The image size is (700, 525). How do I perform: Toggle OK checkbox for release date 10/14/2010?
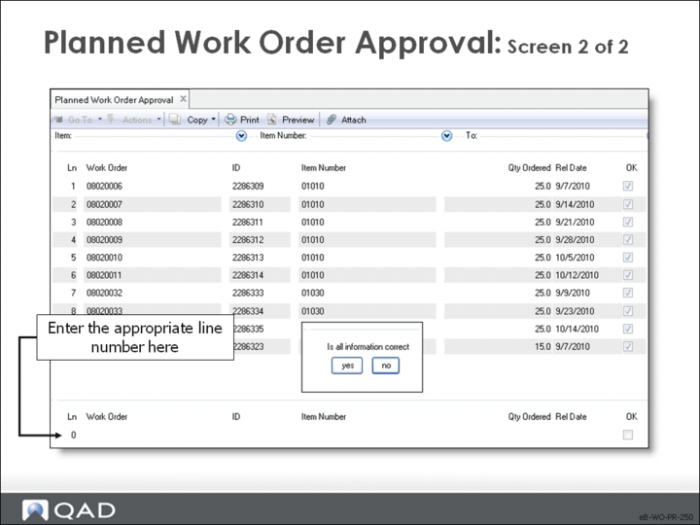point(628,329)
